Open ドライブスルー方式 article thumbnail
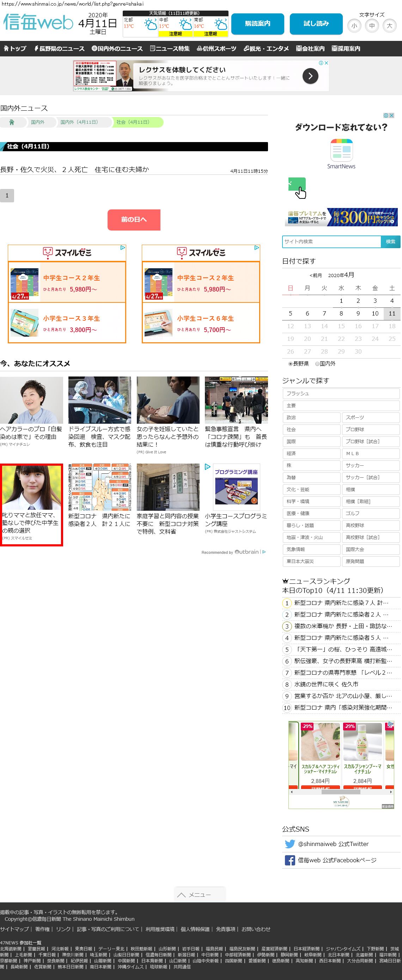This screenshot has width=402, height=980. click(x=100, y=400)
